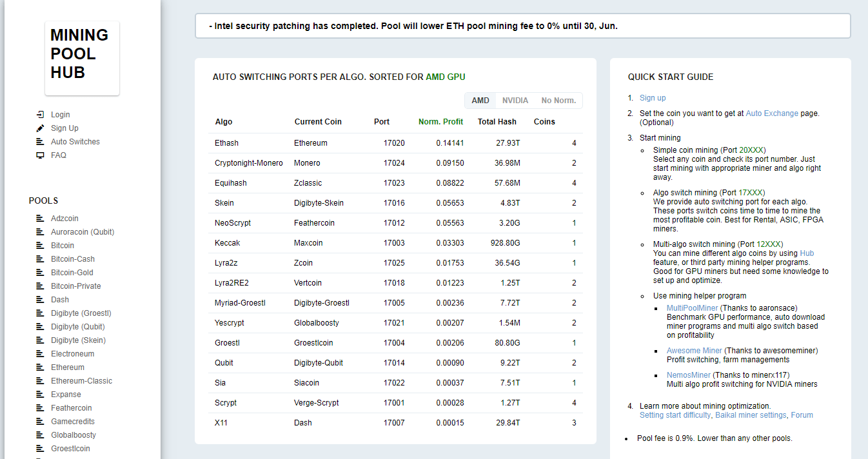This screenshot has height=459, width=868.
Task: Click the Verge-Scrypt current coin cell
Action: click(x=317, y=403)
